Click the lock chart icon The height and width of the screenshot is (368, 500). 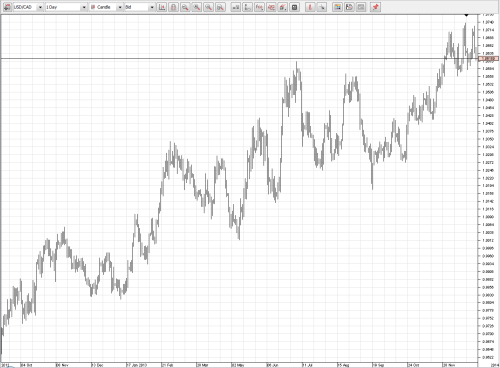[173, 7]
